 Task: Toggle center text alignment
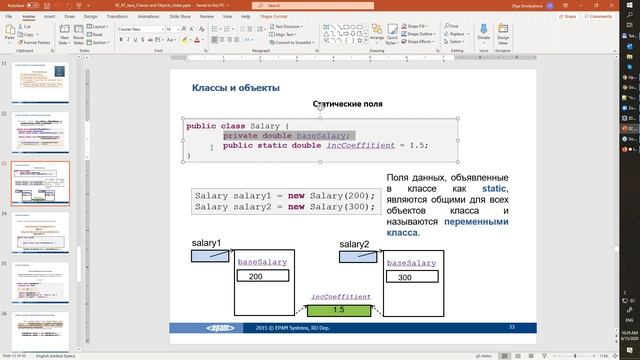tap(222, 40)
